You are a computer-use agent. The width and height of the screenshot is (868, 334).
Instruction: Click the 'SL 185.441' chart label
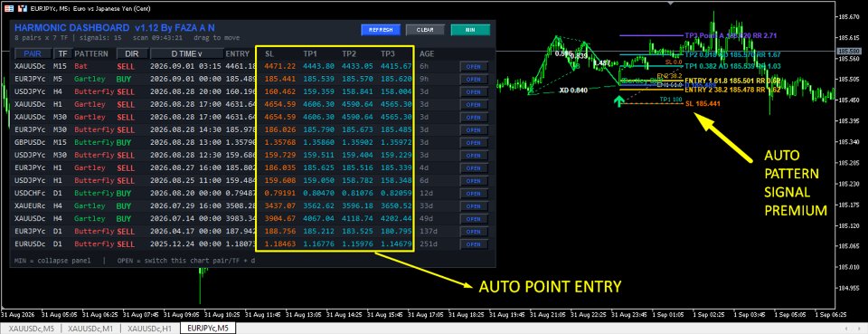point(703,103)
